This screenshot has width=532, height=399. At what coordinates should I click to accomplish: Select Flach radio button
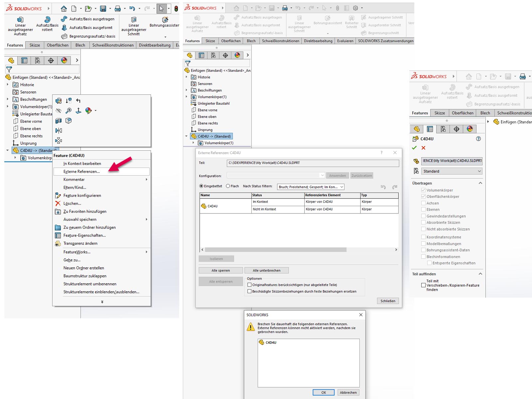pyautogui.click(x=228, y=186)
